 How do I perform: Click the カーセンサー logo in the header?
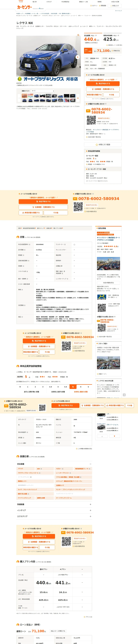(x=24, y=7)
